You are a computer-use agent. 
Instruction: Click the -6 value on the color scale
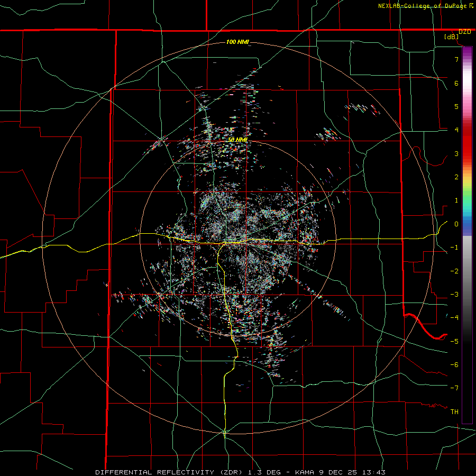(454, 365)
